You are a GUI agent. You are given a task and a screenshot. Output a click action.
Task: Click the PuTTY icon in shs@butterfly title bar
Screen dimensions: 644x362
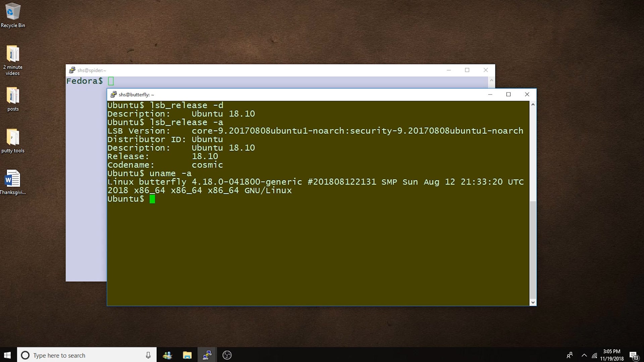tap(113, 95)
